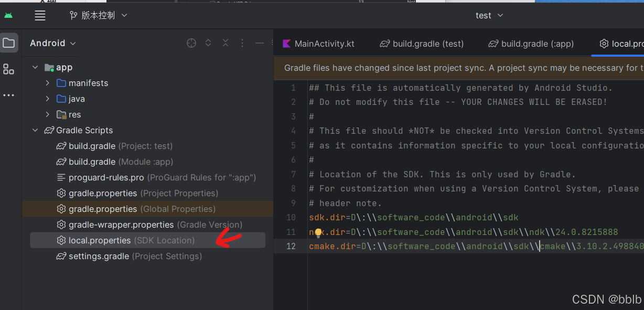This screenshot has height=310, width=644.
Task: Collapse the app module node
Action: 35,67
